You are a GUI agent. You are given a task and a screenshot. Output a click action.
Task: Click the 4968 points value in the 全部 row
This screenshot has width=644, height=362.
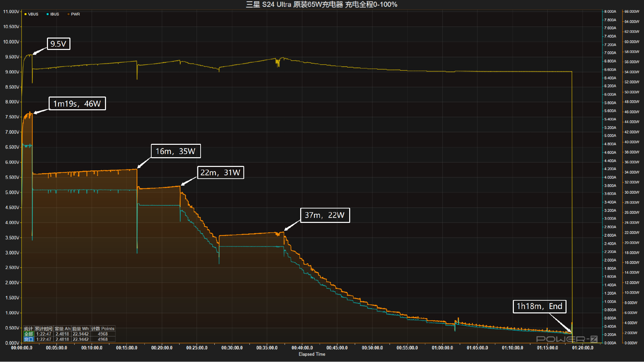(103, 334)
